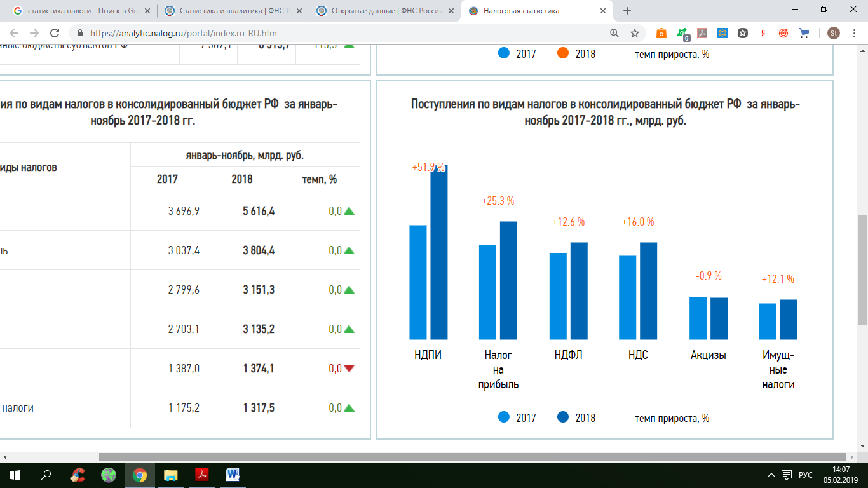The image size is (868, 488).
Task: Click the horizontal page scrollbar thumb
Action: click(x=473, y=457)
